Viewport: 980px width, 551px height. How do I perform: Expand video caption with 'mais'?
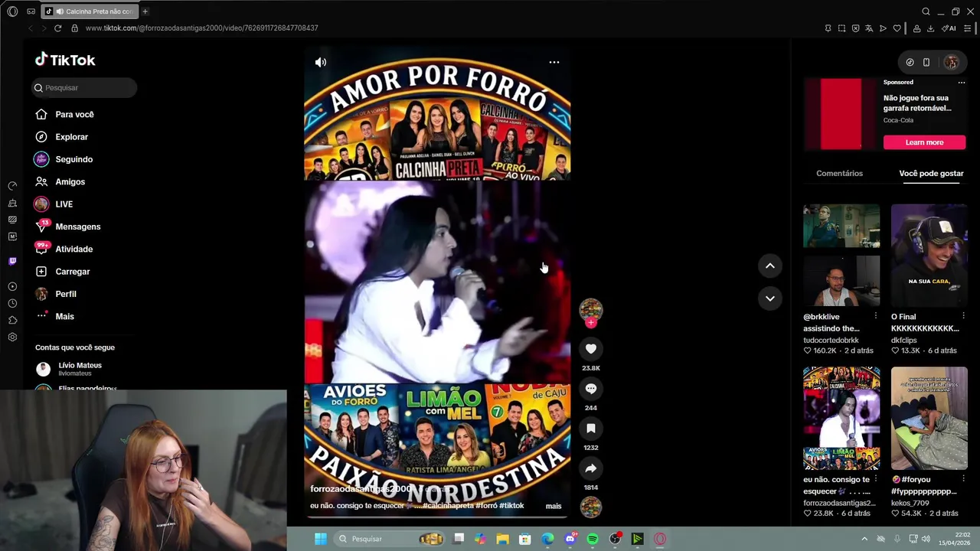coord(554,506)
